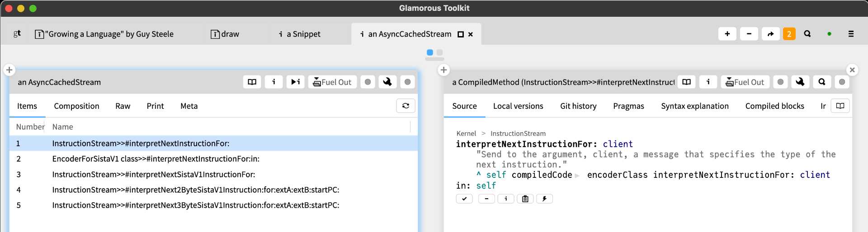Click the plus button in top toolbar
The height and width of the screenshot is (232, 868).
[727, 34]
